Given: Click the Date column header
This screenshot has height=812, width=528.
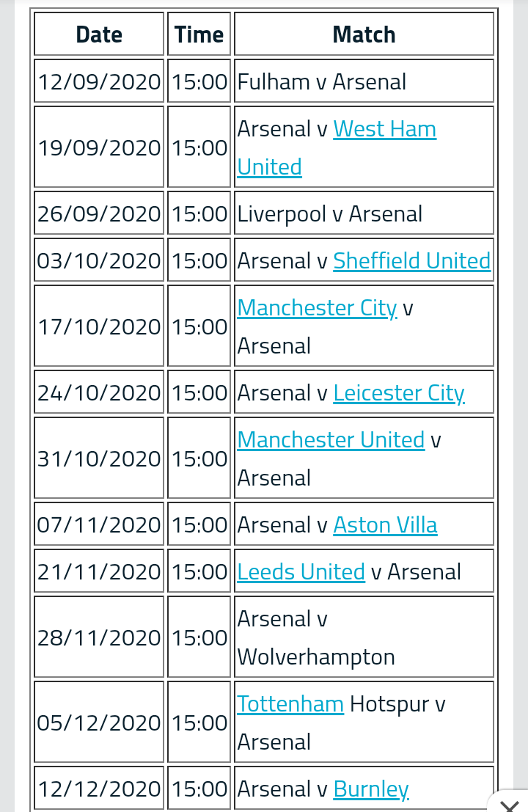Looking at the screenshot, I should coord(99,34).
